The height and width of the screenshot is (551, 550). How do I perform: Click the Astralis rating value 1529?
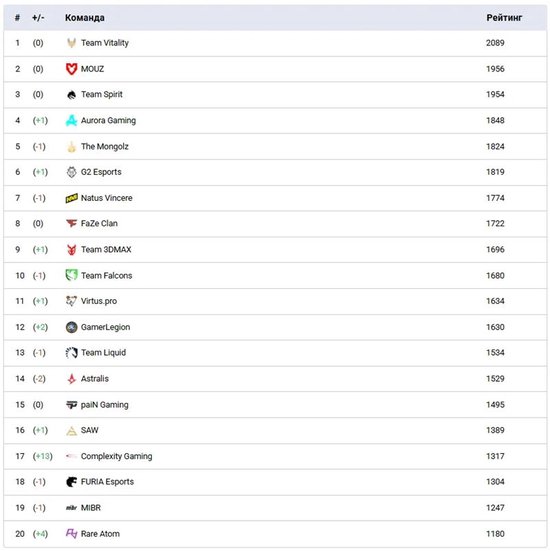(x=495, y=379)
